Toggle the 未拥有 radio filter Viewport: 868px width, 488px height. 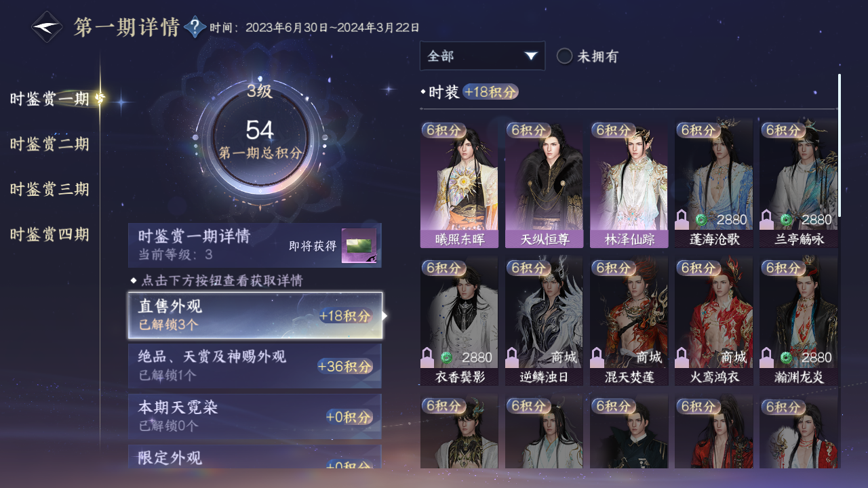click(564, 56)
